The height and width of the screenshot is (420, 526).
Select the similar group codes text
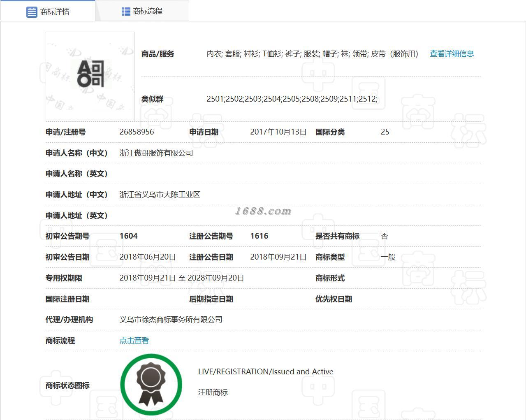tap(292, 99)
